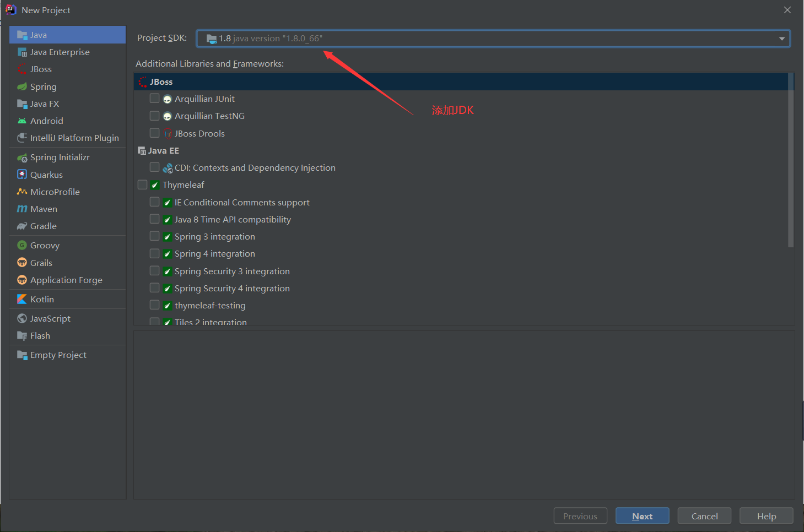Select Quarkus in project type list
Screen dimensions: 804x532
(67, 175)
